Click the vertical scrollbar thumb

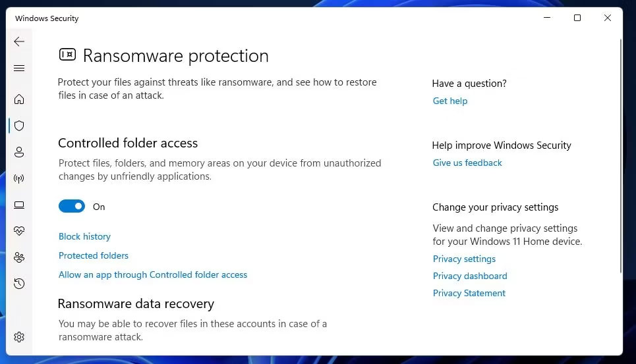pos(621,156)
